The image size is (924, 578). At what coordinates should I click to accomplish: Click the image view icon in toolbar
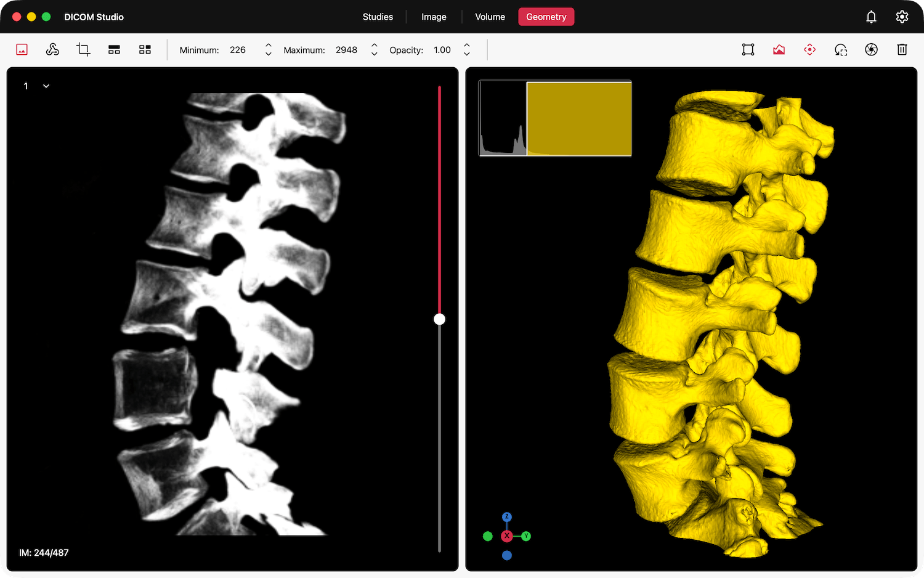click(22, 50)
